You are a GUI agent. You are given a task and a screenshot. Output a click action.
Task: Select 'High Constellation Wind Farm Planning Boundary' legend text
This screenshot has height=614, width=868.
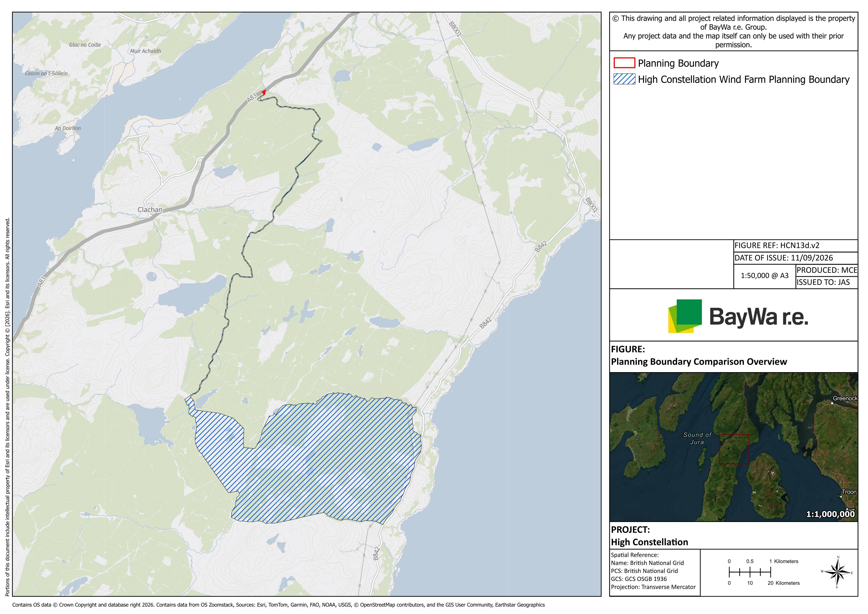(744, 80)
